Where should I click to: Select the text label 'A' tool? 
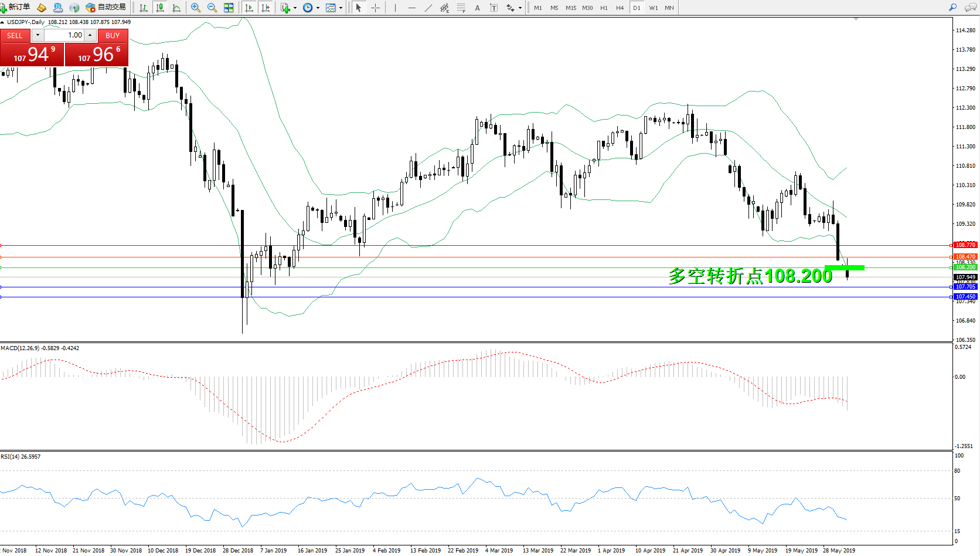(477, 8)
